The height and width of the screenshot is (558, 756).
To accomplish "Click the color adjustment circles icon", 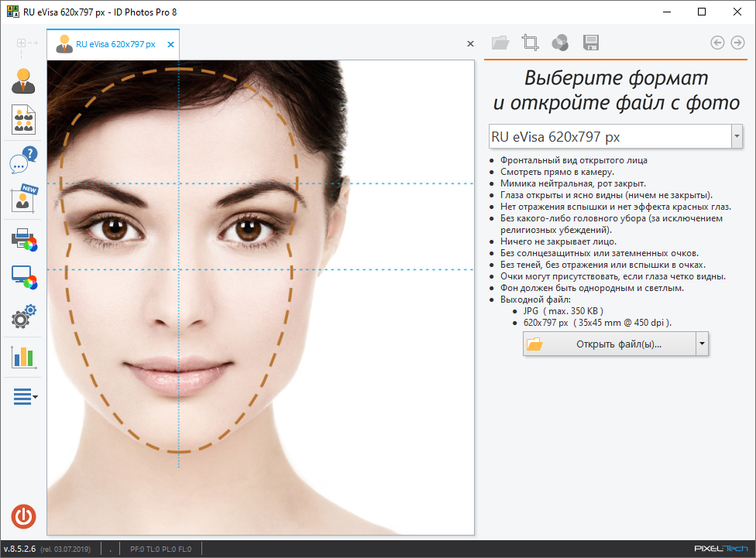I will coord(560,43).
